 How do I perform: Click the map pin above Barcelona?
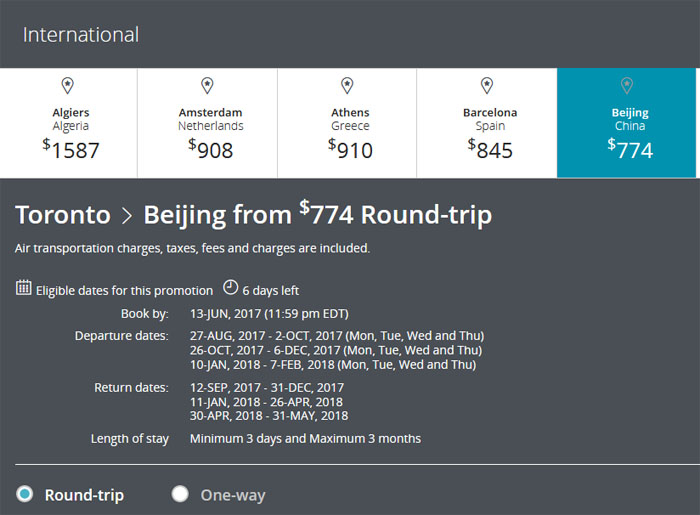point(488,86)
